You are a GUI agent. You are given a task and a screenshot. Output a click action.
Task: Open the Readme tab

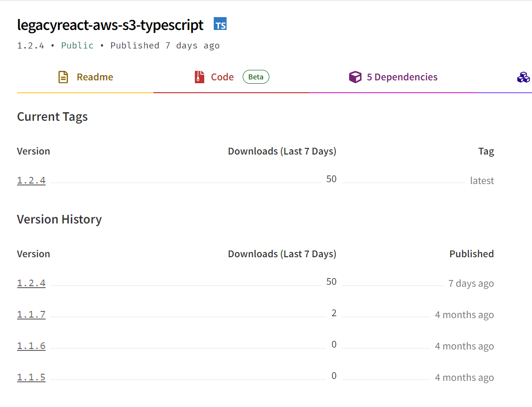85,78
